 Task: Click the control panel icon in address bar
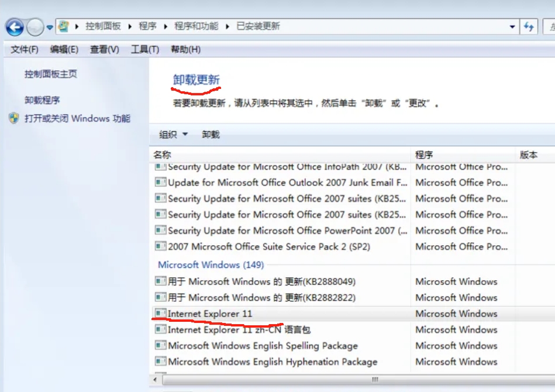coord(64,26)
